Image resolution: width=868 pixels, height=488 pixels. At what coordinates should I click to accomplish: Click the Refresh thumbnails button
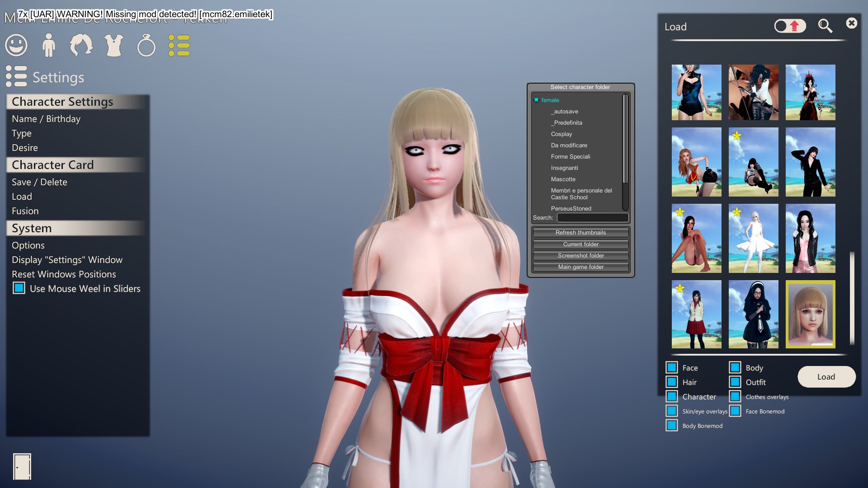[580, 232]
